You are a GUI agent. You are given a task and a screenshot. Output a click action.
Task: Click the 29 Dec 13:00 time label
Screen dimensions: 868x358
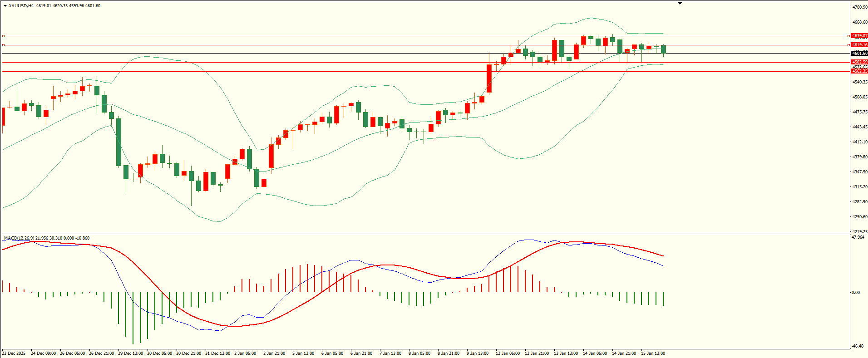[x=130, y=353]
